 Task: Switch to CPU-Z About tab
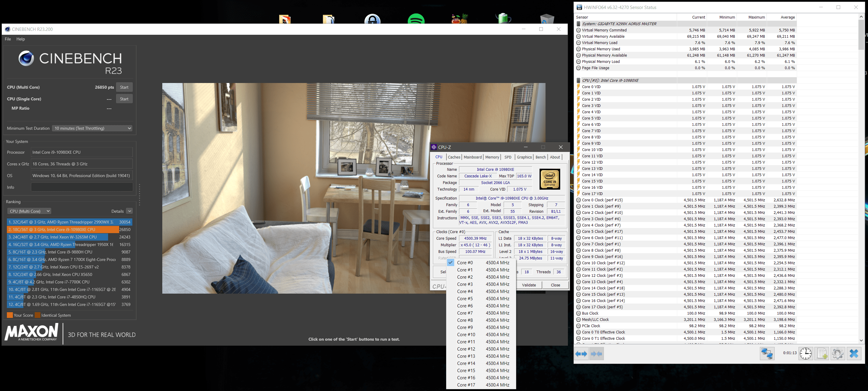click(555, 157)
